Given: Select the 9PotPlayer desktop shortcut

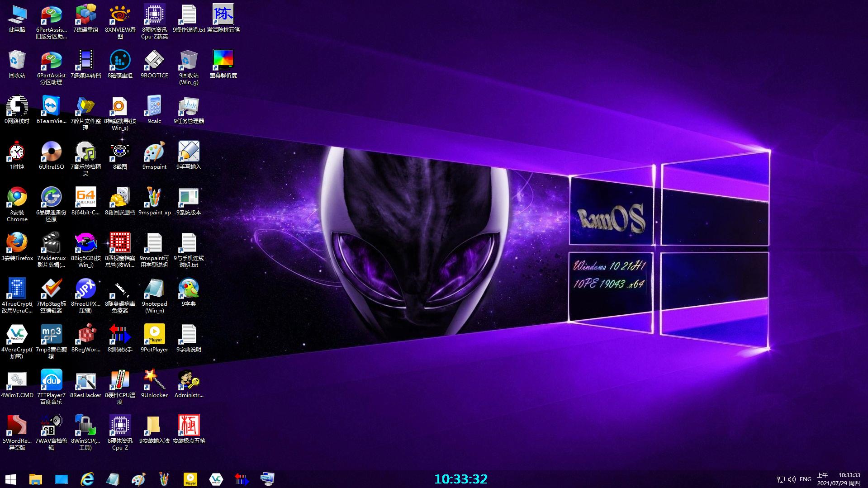Looking at the screenshot, I should [x=155, y=339].
